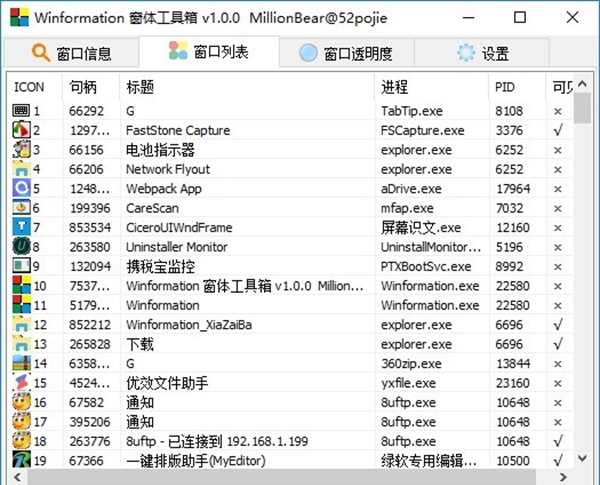Screen dimensions: 600x485
Task: Select the FastStone Capture title cell
Action: point(178,130)
